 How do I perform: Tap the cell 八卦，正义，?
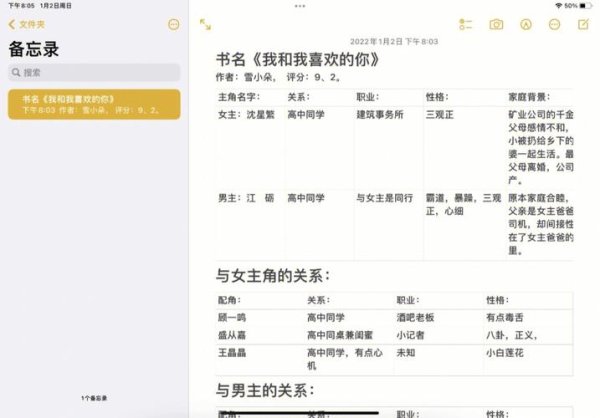pos(512,335)
